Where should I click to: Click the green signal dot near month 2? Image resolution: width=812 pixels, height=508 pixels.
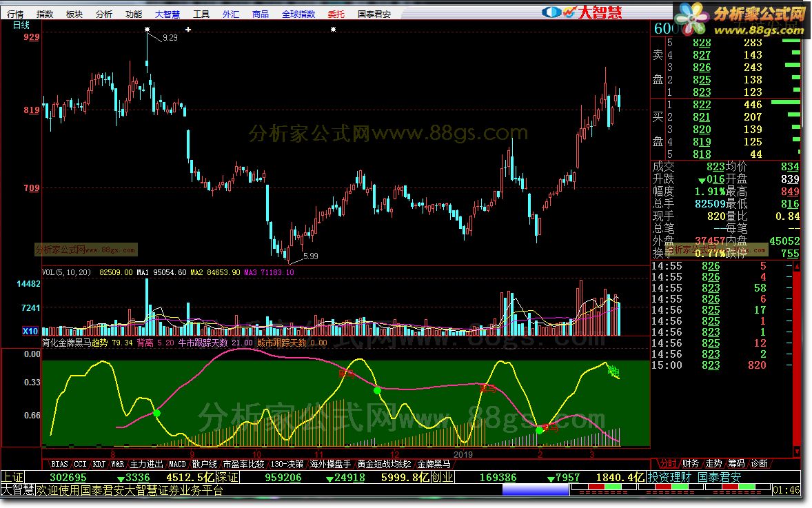point(539,430)
